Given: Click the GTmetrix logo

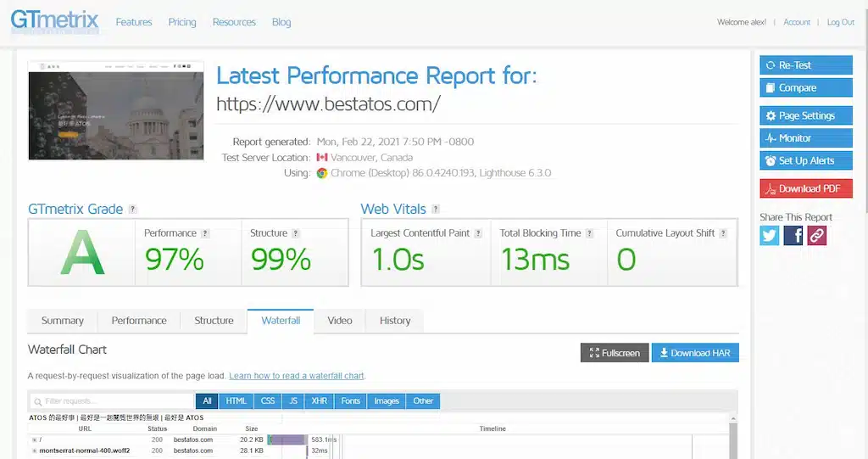Looking at the screenshot, I should 54,21.
